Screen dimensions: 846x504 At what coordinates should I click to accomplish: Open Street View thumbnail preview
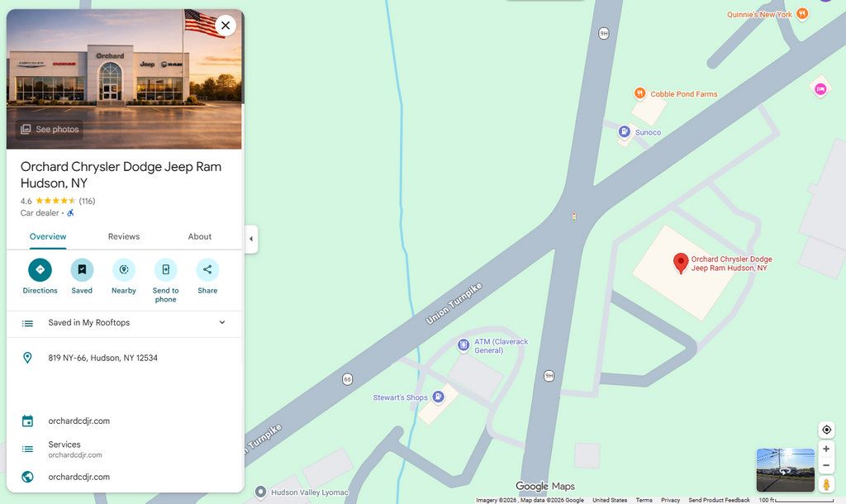tap(786, 470)
